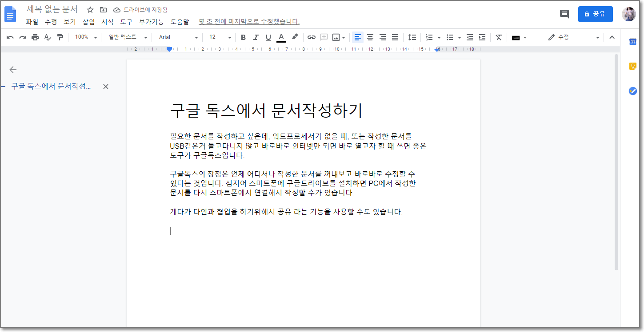Toggle italic formatting
This screenshot has height=332, width=644.
click(x=256, y=37)
